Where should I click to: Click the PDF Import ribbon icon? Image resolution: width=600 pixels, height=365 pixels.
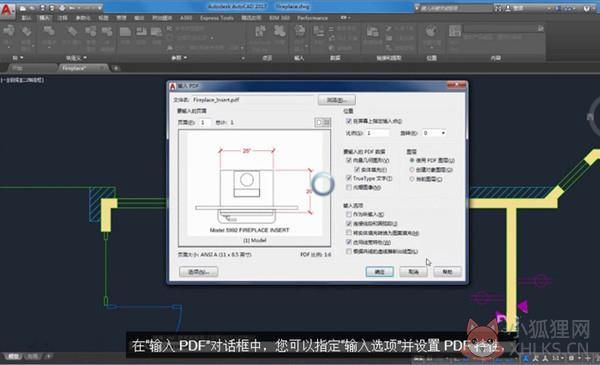coord(300,31)
